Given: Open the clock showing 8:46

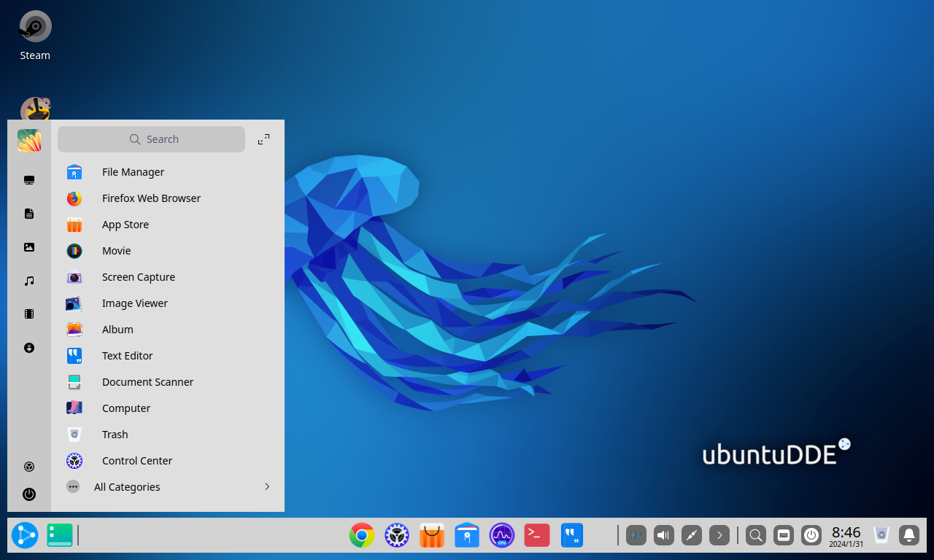Looking at the screenshot, I should [x=846, y=535].
